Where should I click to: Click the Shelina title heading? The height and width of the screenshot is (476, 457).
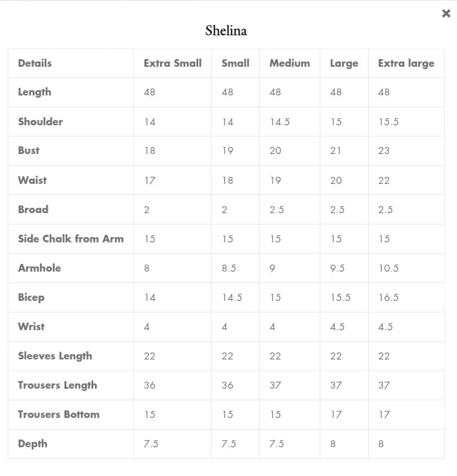pos(226,30)
